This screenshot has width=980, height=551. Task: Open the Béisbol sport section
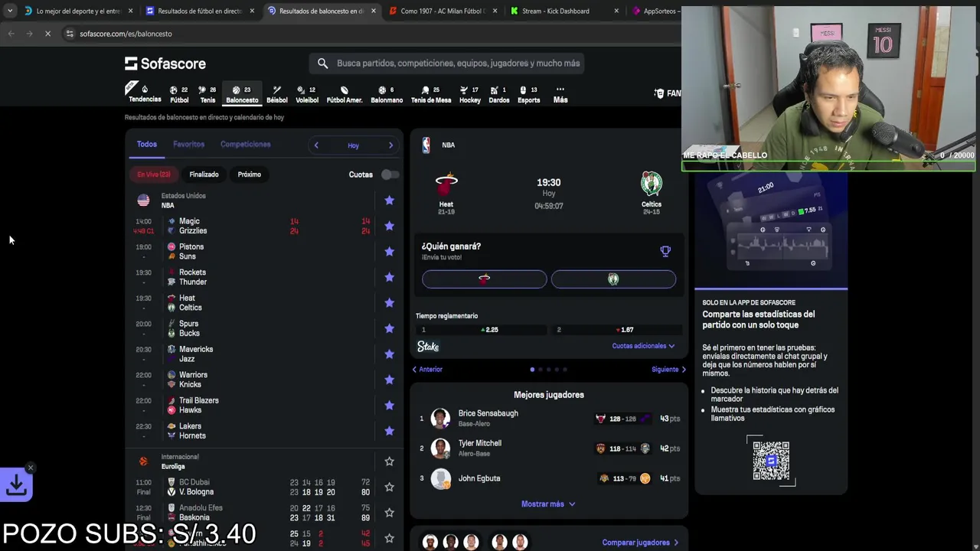[x=276, y=94]
